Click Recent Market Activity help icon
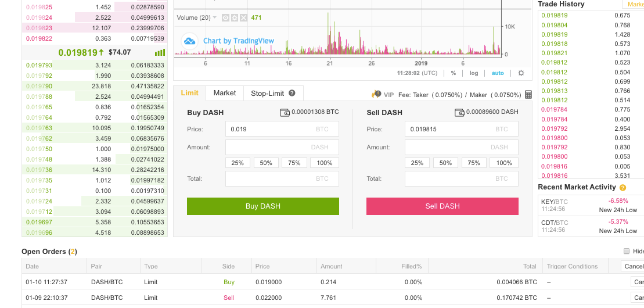 pyautogui.click(x=623, y=188)
